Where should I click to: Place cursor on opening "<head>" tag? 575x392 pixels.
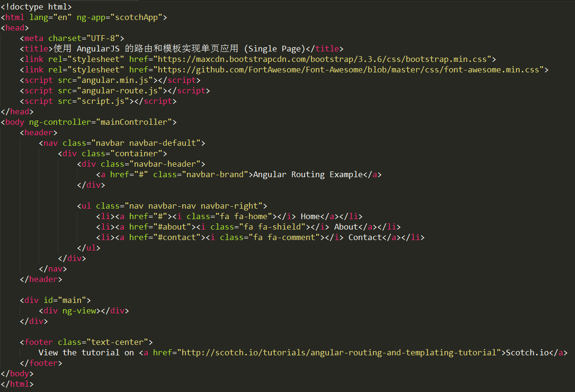coord(15,28)
